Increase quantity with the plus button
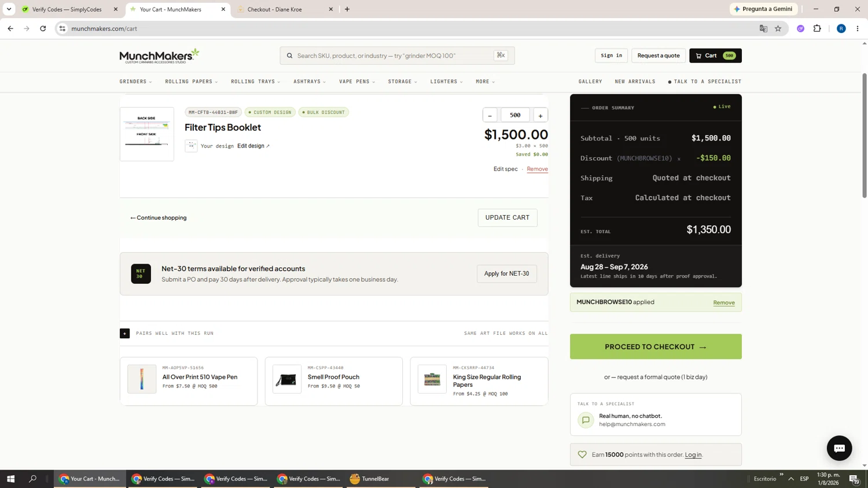This screenshot has width=868, height=488. pos(540,115)
